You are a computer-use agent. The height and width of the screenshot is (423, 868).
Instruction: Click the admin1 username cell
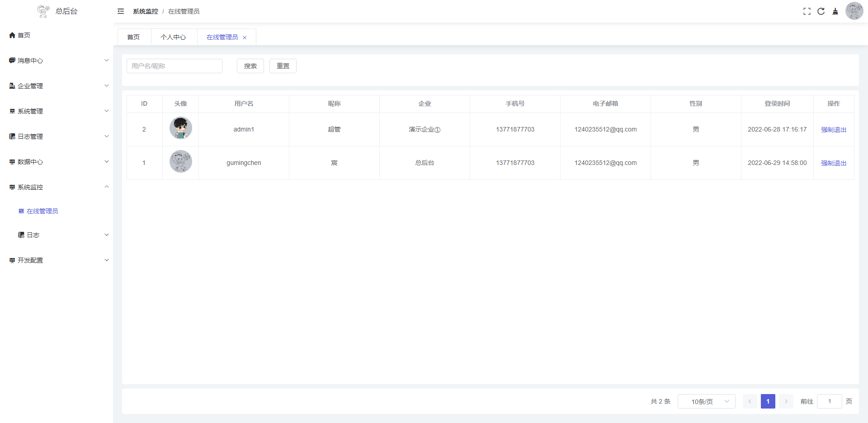point(244,129)
